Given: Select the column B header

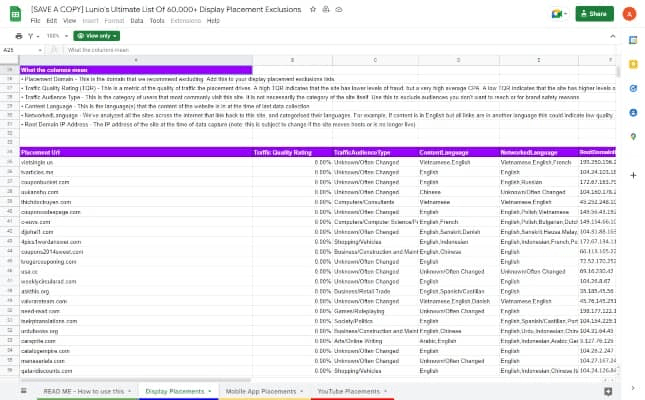Looking at the screenshot, I should pyautogui.click(x=292, y=60).
